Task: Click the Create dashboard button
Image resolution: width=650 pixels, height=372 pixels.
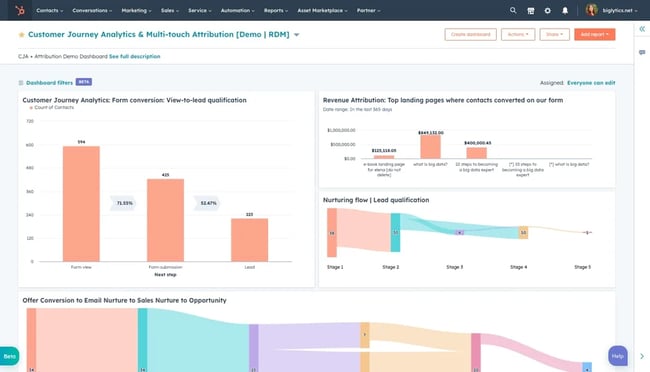Action: coord(471,34)
